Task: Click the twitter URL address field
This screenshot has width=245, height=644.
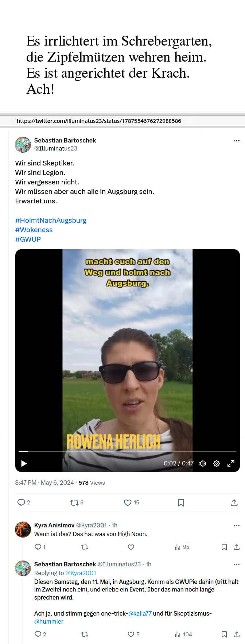Action: click(x=122, y=121)
